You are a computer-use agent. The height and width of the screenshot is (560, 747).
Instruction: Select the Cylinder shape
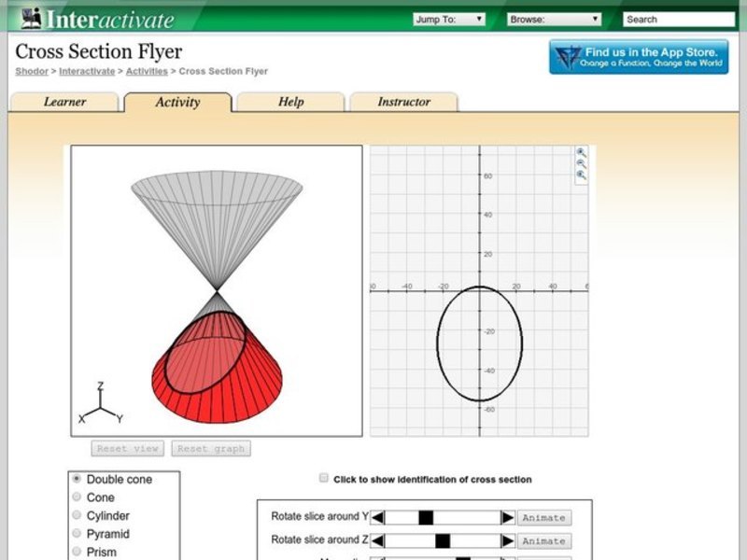coord(77,515)
